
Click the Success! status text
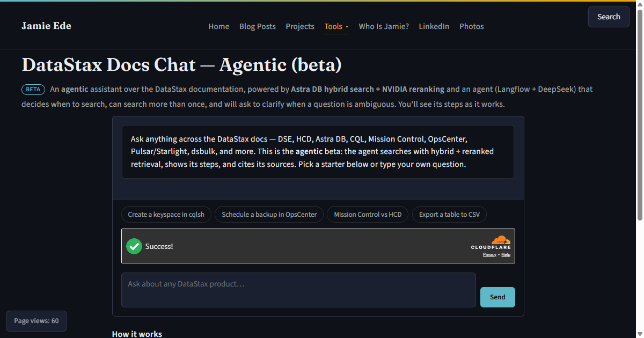click(x=159, y=247)
